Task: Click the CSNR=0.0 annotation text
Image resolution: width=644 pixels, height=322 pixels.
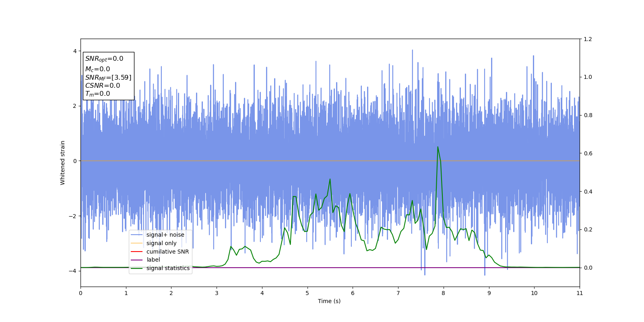Action: point(103,86)
